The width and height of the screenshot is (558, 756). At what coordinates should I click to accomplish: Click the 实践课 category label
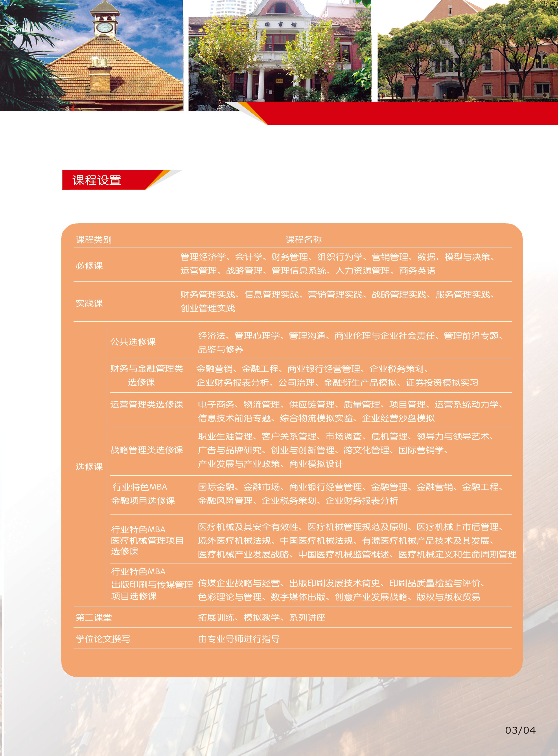[x=89, y=303]
